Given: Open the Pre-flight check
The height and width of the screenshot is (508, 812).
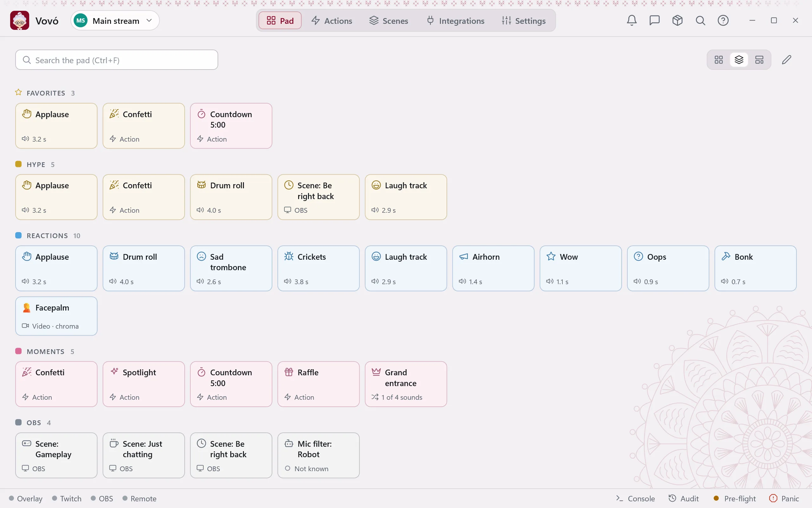Looking at the screenshot, I should click(735, 498).
